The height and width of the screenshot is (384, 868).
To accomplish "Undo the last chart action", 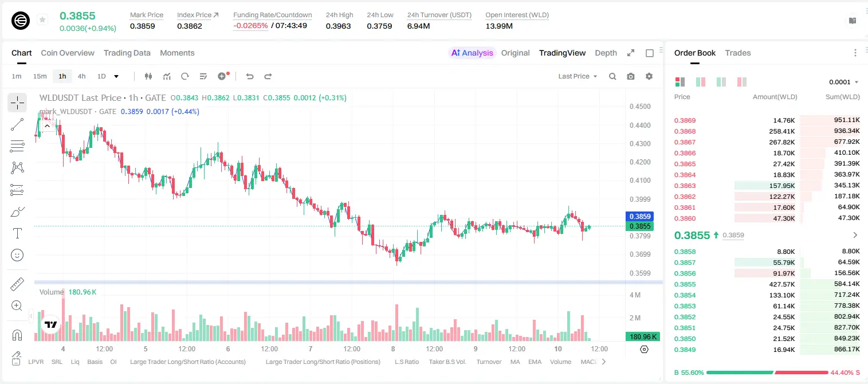I will 249,76.
